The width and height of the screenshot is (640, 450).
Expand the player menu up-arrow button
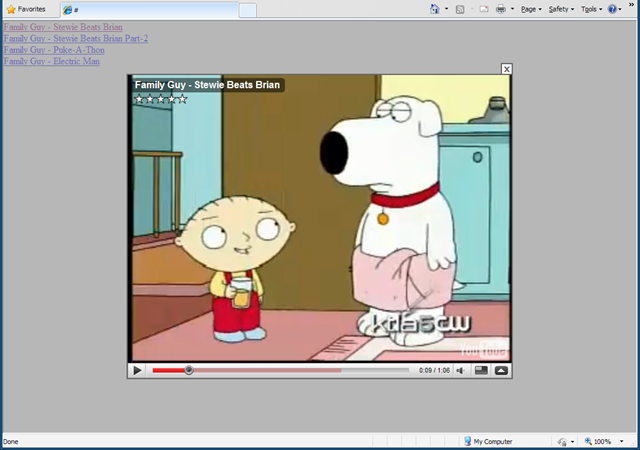coord(501,370)
